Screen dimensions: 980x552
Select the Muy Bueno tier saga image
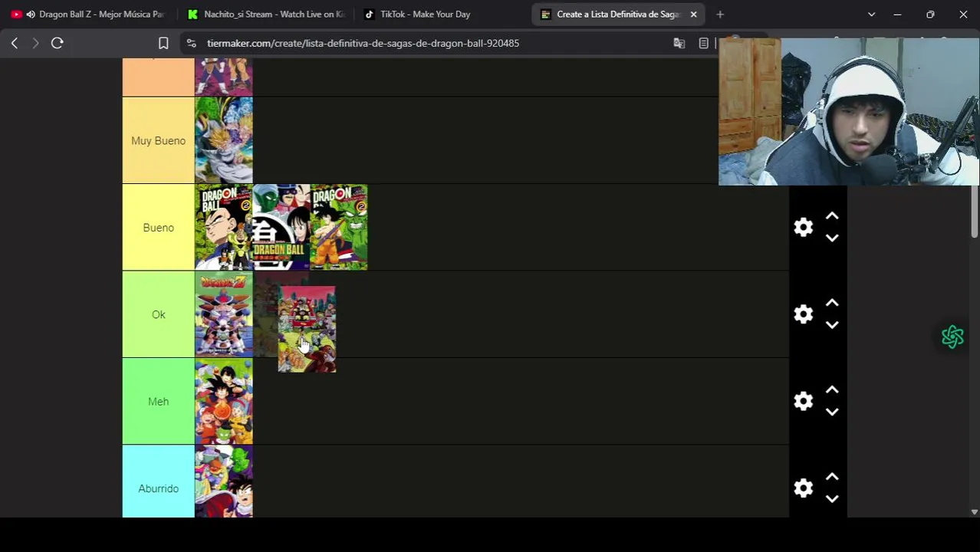(x=224, y=140)
